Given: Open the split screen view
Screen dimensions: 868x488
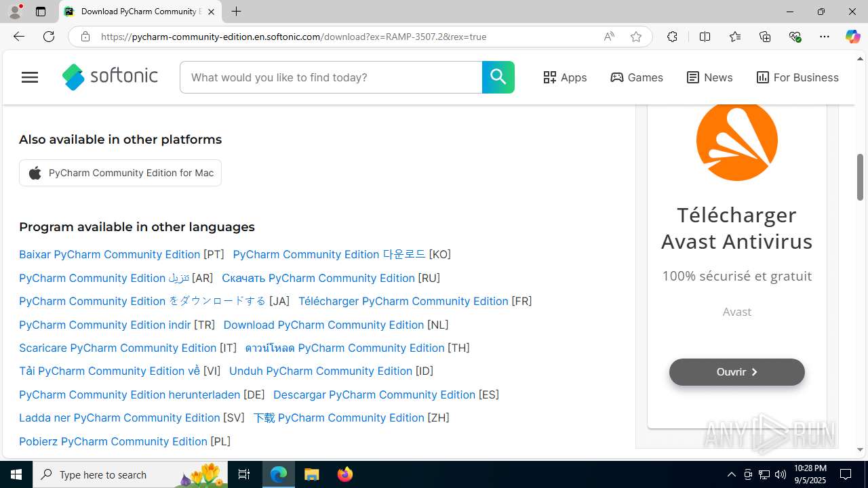Looking at the screenshot, I should pyautogui.click(x=705, y=37).
